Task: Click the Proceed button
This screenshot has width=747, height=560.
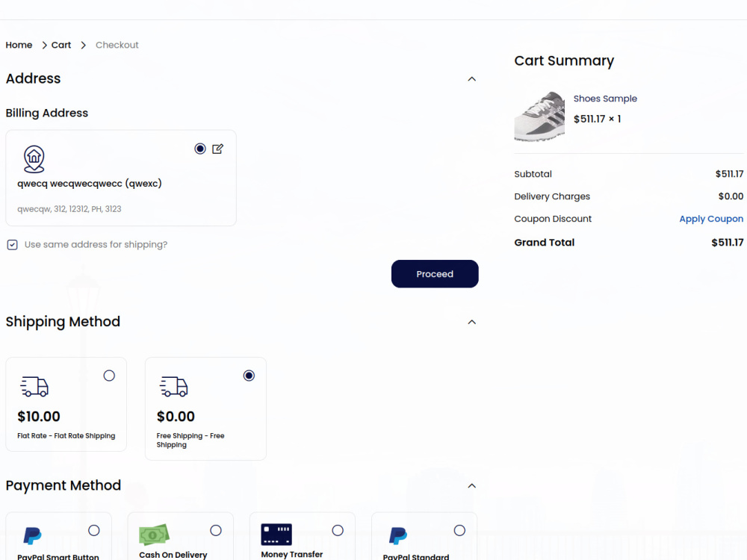Action: (x=435, y=274)
